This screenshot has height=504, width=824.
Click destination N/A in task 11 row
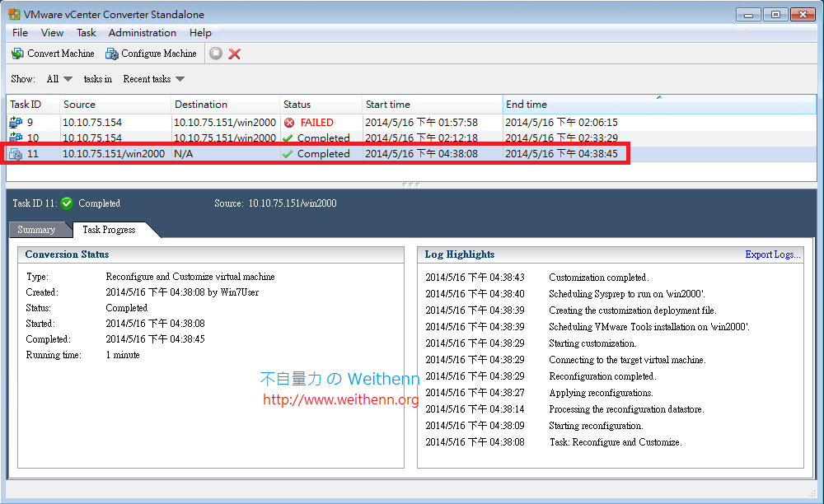point(184,154)
